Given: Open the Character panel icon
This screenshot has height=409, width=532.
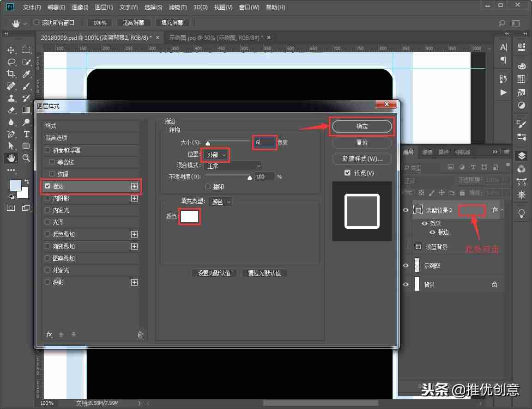Looking at the screenshot, I should (x=503, y=47).
